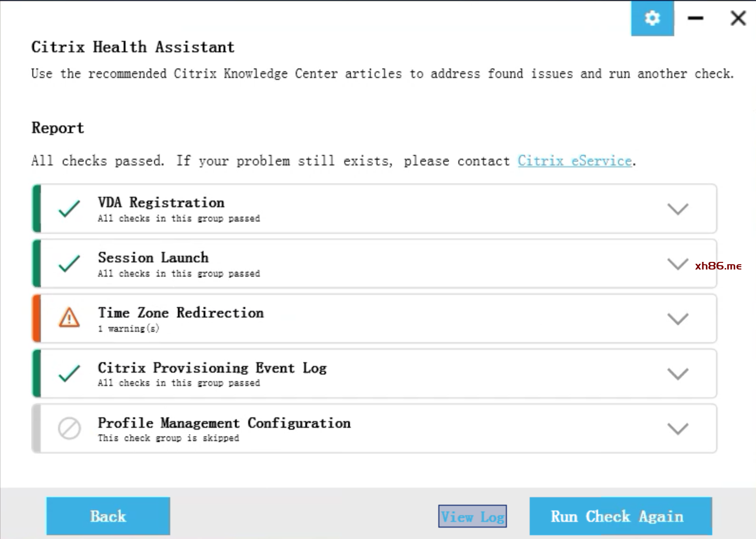This screenshot has width=756, height=539.
Task: Select the VDA Registration title text
Action: point(161,202)
